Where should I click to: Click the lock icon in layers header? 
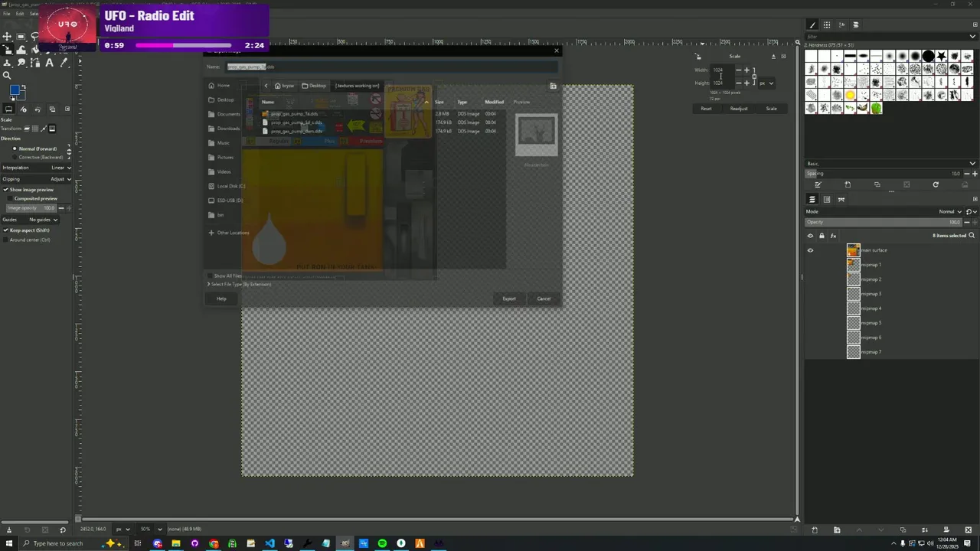click(x=822, y=236)
